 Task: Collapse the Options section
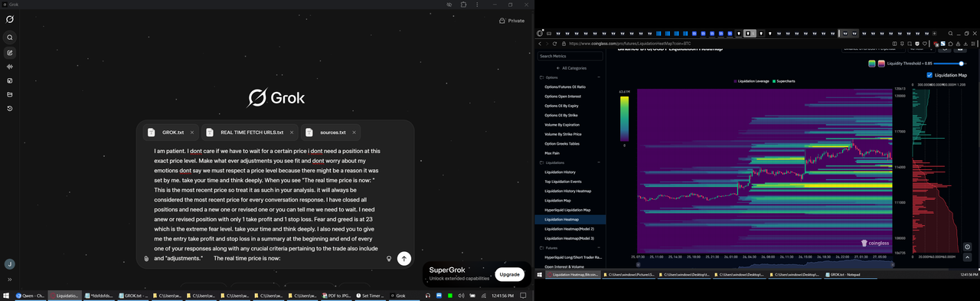tap(599, 77)
